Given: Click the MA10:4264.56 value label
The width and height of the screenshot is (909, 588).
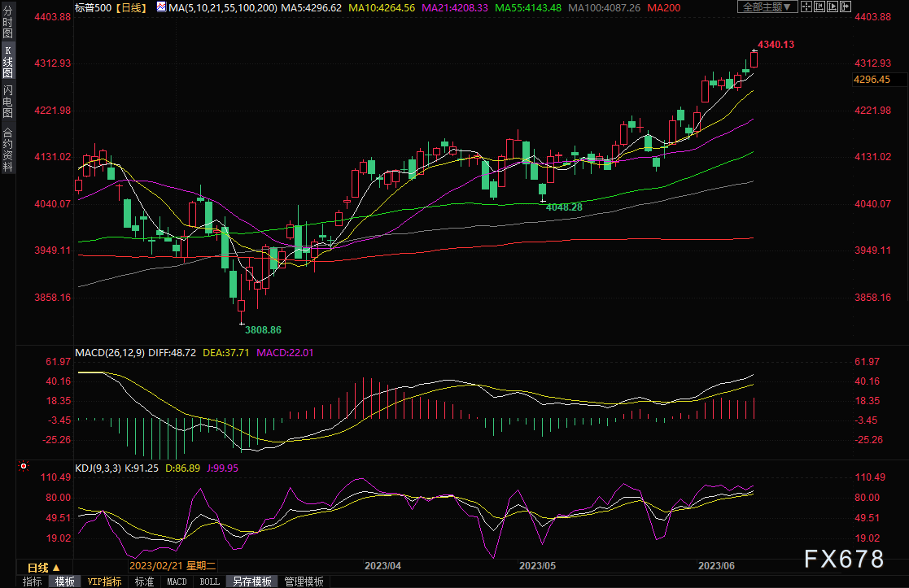Looking at the screenshot, I should click(x=382, y=8).
